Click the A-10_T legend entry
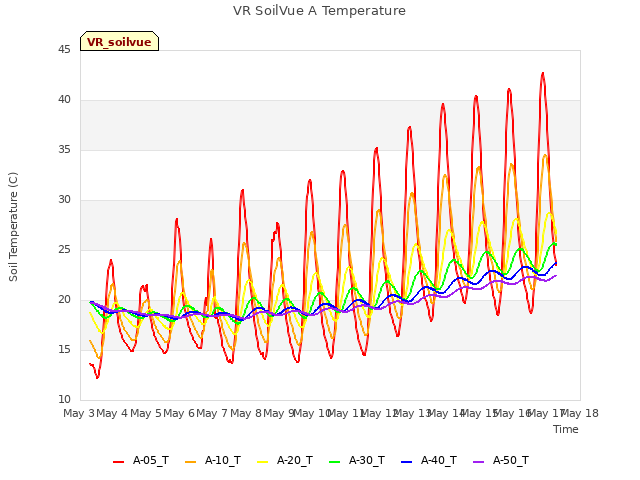 click(213, 461)
